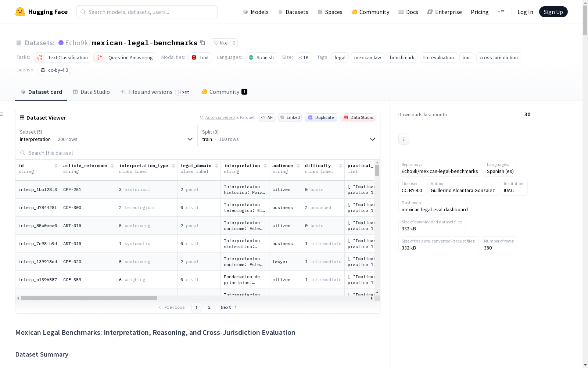Click the irac tag
This screenshot has height=368, width=588.
[467, 57]
